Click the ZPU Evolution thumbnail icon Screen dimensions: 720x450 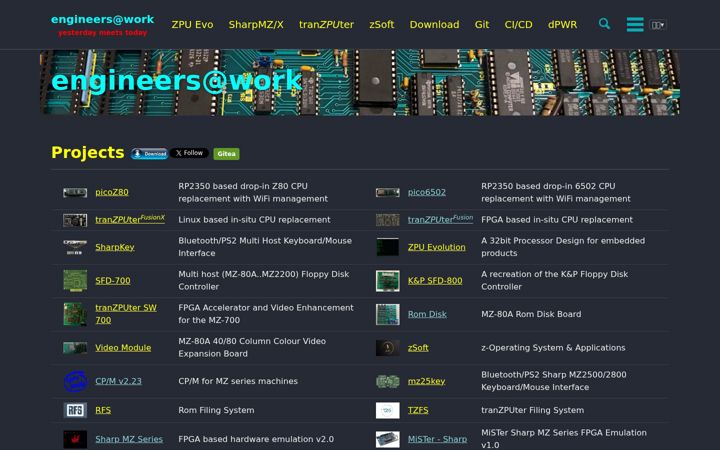[x=388, y=247]
